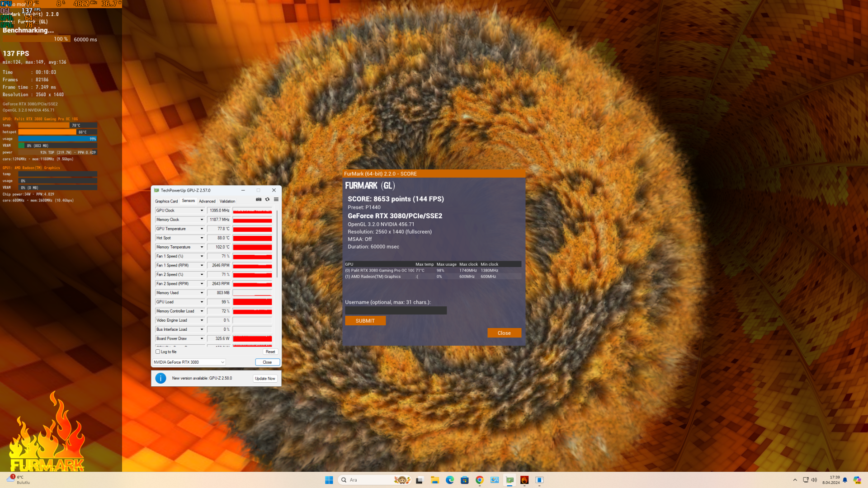Open Microsoft Edge from the taskbar

coord(450,480)
